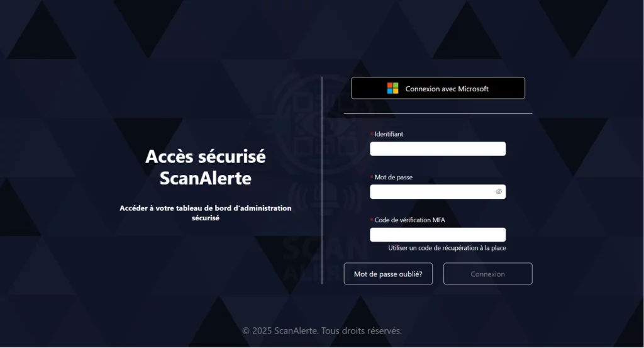Viewport: 644px width, 348px height.
Task: Click the 'Accéder à votre tableau de bord' subtitle
Action: tap(206, 213)
